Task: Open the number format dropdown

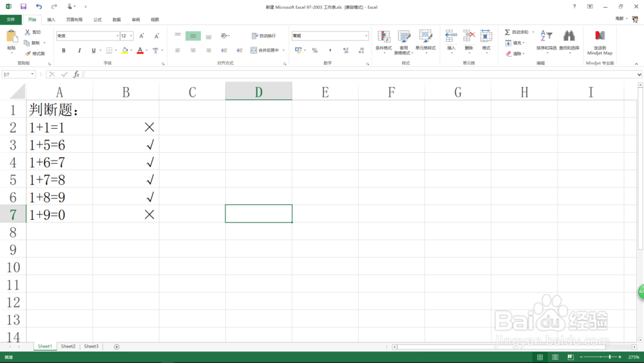Action: [366, 35]
